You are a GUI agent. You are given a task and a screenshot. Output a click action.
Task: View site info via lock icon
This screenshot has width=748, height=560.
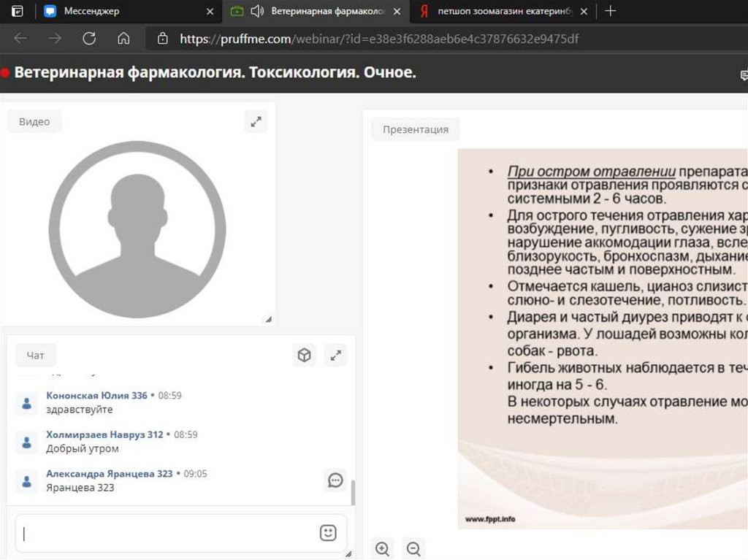pos(162,39)
